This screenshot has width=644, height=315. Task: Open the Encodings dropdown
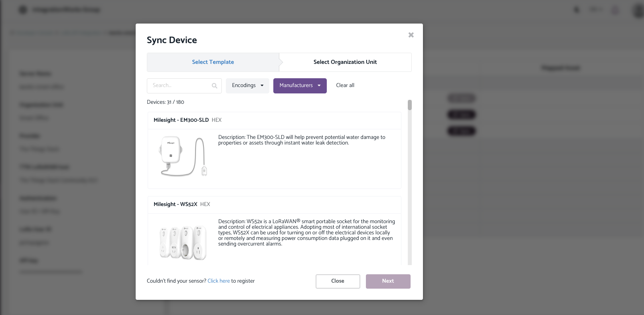[x=247, y=86]
